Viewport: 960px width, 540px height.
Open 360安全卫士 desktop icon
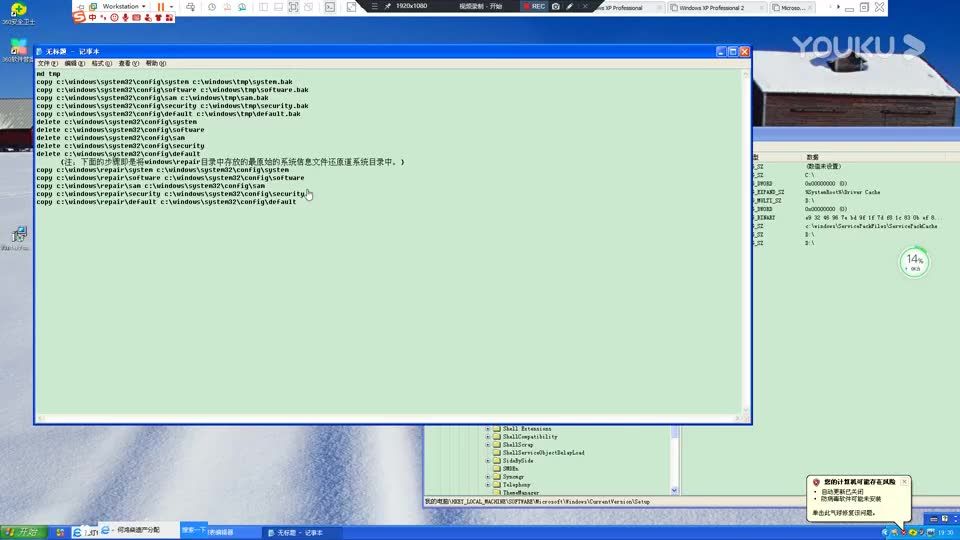pyautogui.click(x=18, y=13)
